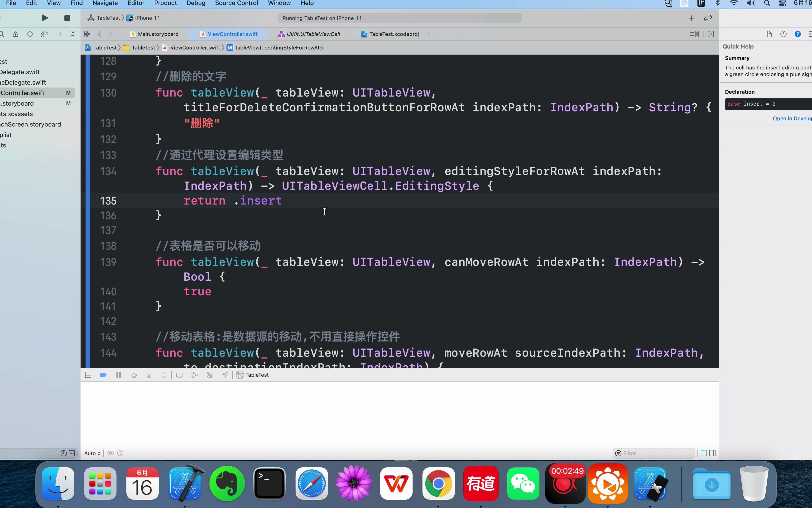
Task: Hide the debug area with the layout toggle
Action: coord(88,375)
